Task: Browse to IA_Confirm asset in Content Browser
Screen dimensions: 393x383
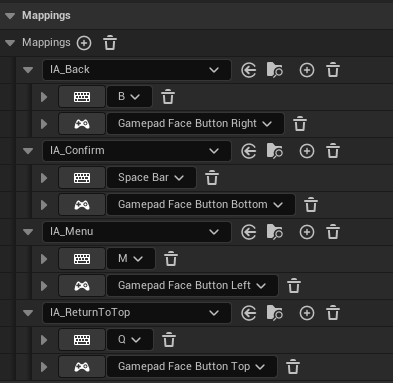Action: (275, 151)
